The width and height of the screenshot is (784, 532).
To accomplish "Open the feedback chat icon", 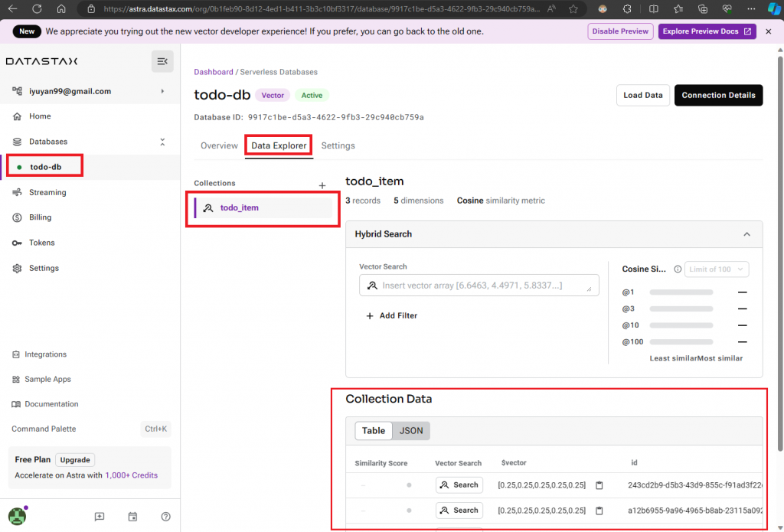I will pos(100,517).
